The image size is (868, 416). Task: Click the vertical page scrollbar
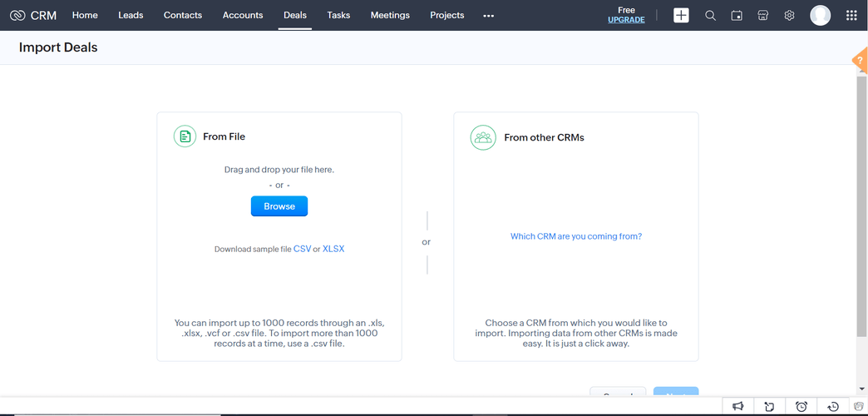(861, 205)
